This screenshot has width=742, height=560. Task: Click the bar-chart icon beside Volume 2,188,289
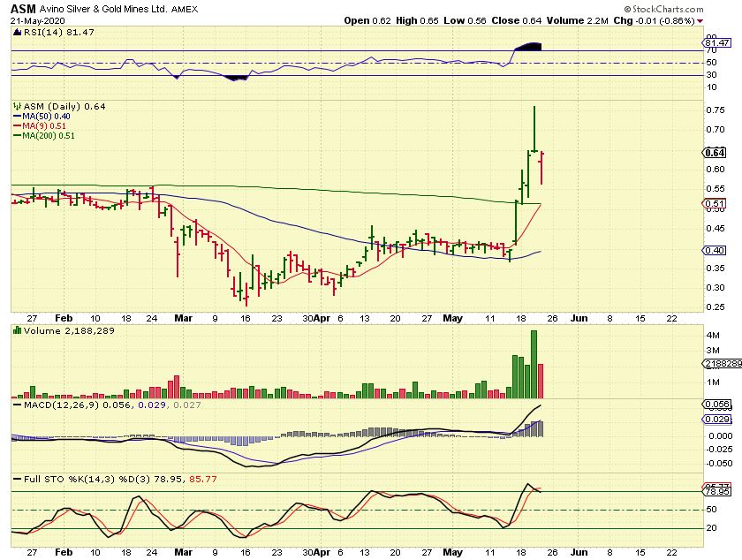point(17,330)
